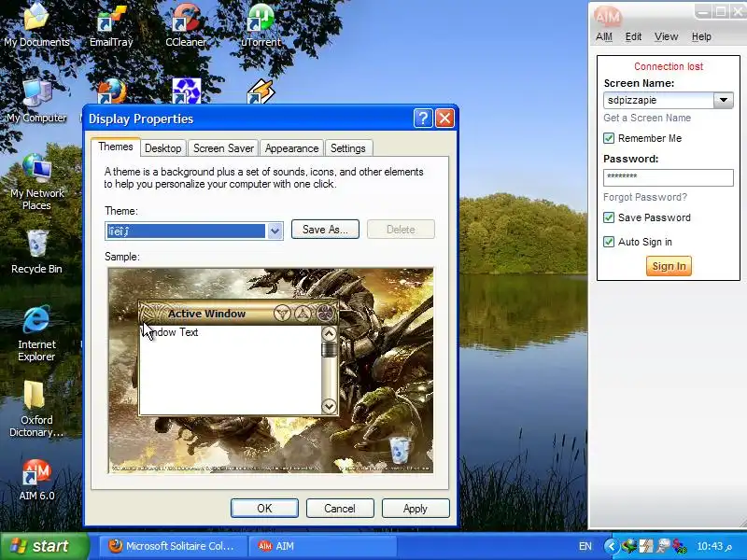Open the My Documents desktop icon
The width and height of the screenshot is (747, 560).
click(36, 24)
